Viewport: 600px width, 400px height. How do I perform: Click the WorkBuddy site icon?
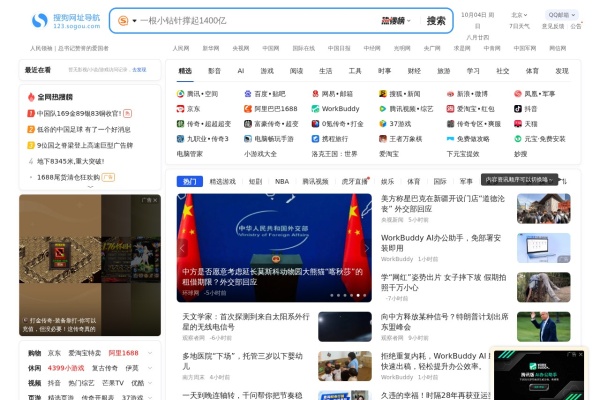(x=315, y=109)
